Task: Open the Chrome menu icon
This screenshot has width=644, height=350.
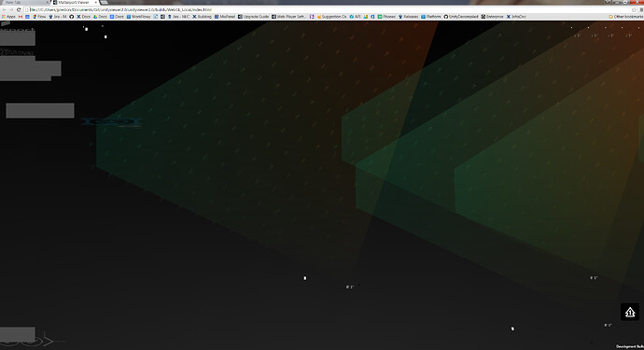Action: (x=640, y=9)
